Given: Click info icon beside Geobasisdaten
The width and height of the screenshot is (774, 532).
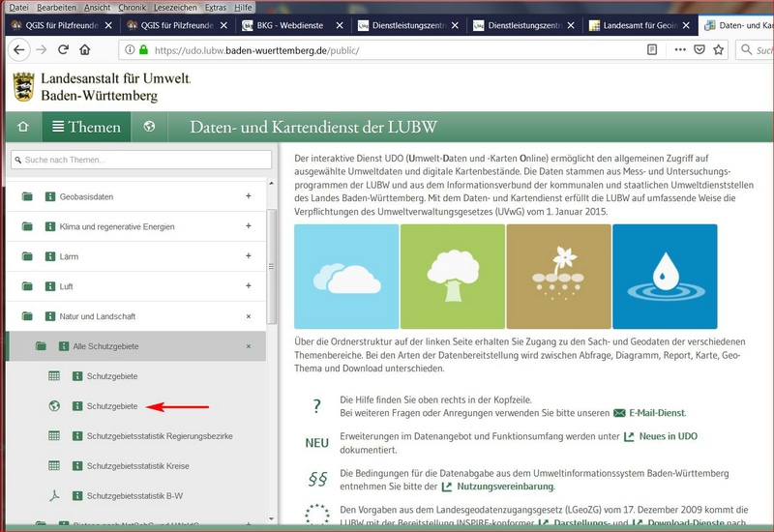Looking at the screenshot, I should [x=49, y=197].
